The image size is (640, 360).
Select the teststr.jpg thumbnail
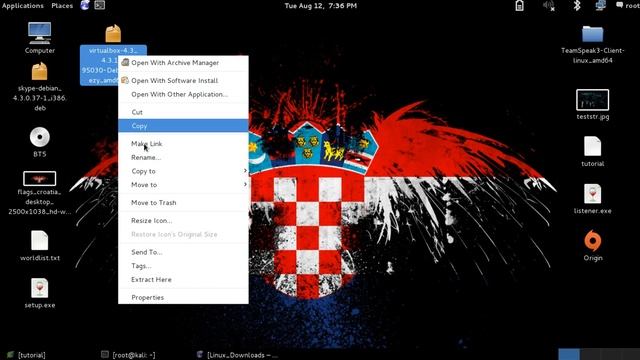click(592, 100)
